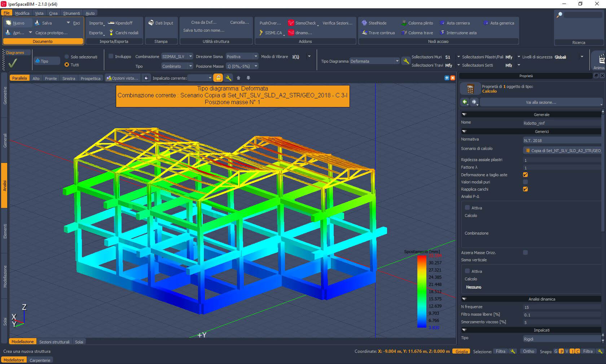
Task: Open the Tipo Diagramma Deformata dropdown
Action: 374,61
